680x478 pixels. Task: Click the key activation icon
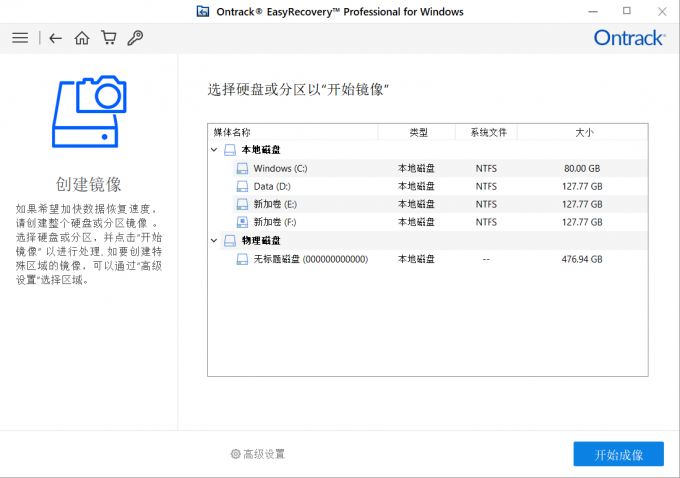tap(135, 38)
